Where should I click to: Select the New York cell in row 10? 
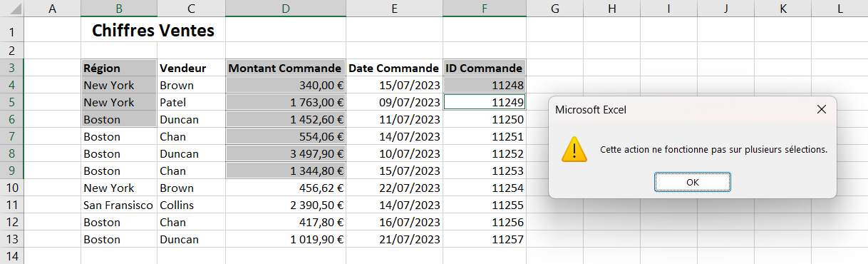[119, 188]
